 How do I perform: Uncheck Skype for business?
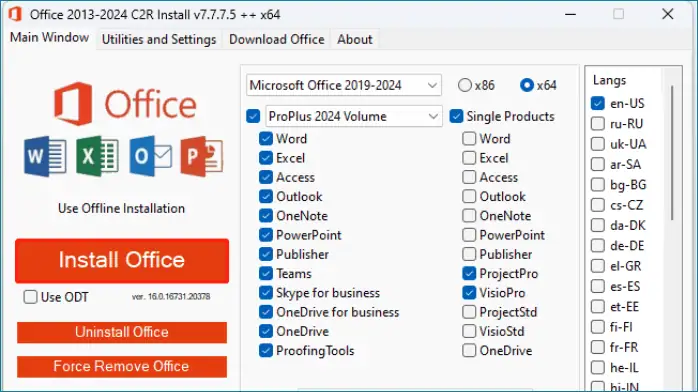266,293
